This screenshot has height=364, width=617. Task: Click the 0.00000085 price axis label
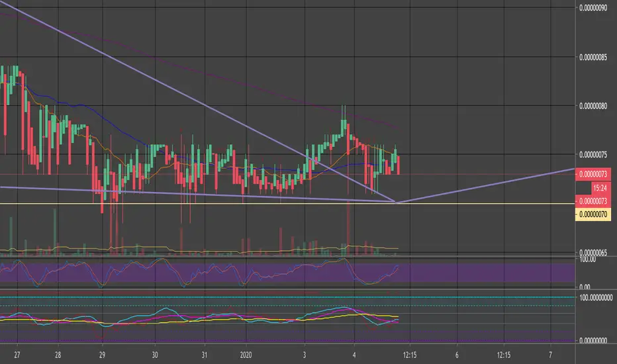coord(593,58)
